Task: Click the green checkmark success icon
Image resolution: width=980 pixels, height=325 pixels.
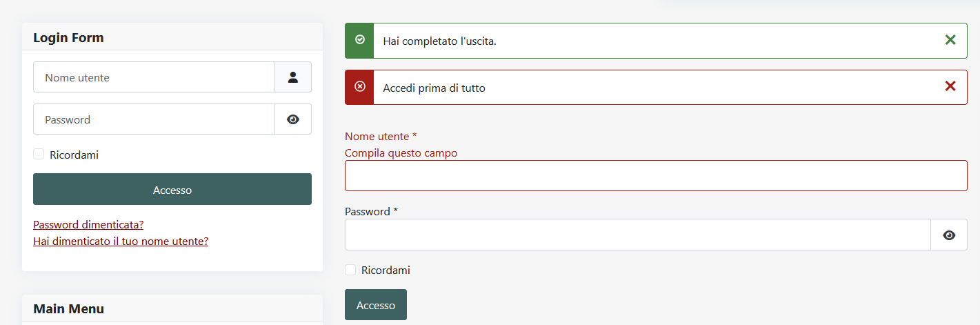Action: (359, 40)
